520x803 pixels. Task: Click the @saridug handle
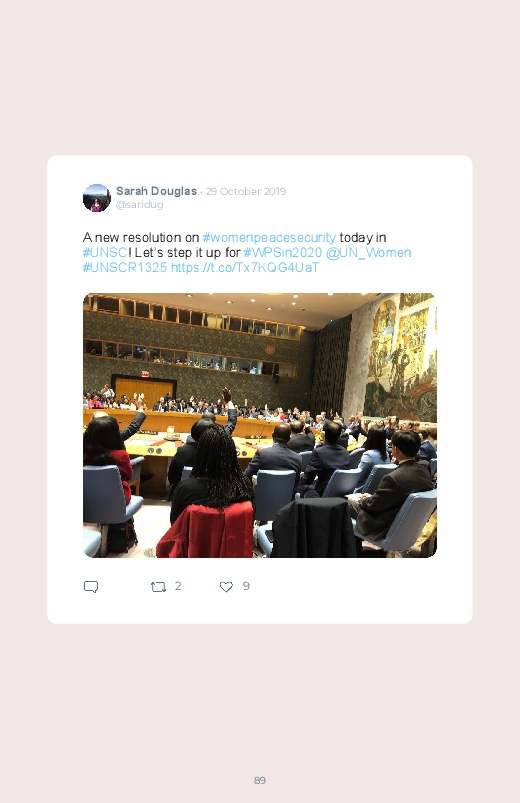139,204
